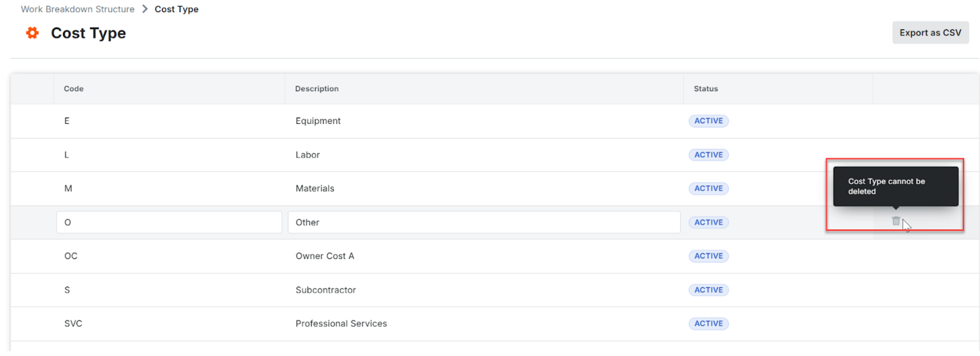Screen dimensions: 980x356
Task: Click the Description column header
Action: click(x=317, y=89)
